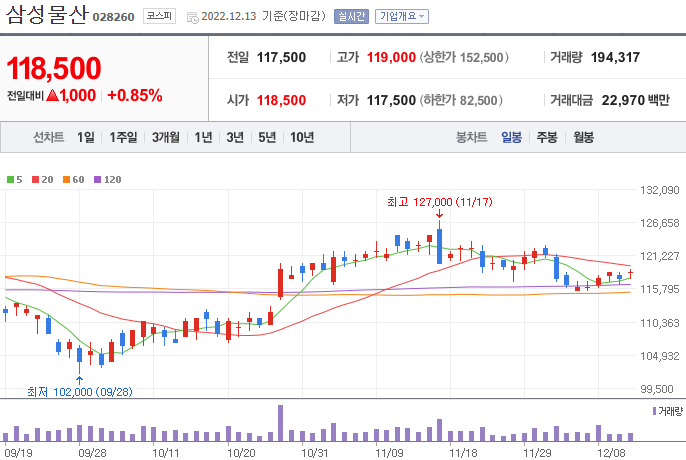Click the 코스피 market badge
This screenshot has height=460, width=686.
(159, 16)
